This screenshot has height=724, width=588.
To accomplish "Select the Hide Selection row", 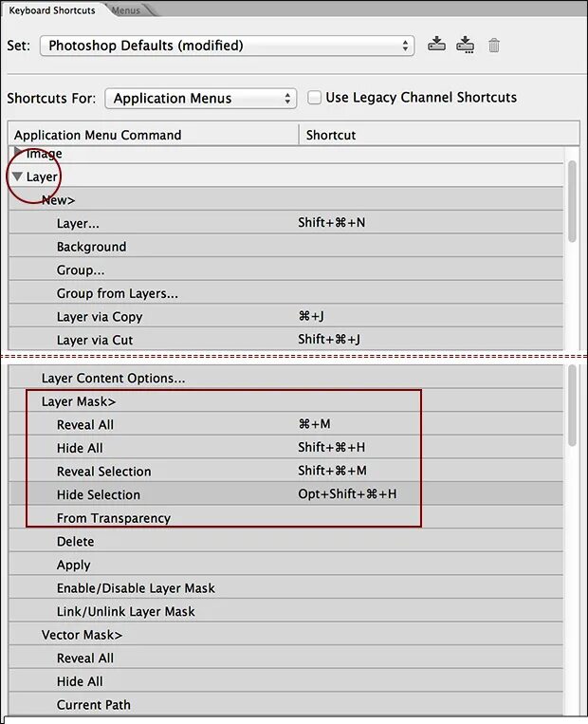I will pos(285,494).
